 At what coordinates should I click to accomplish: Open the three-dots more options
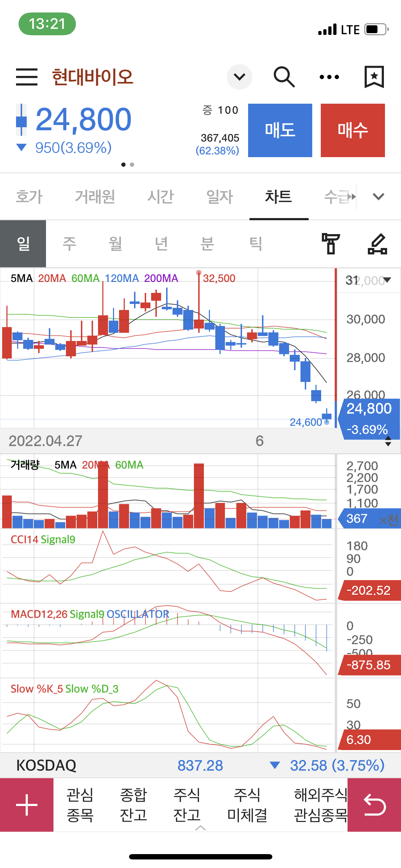[x=329, y=77]
